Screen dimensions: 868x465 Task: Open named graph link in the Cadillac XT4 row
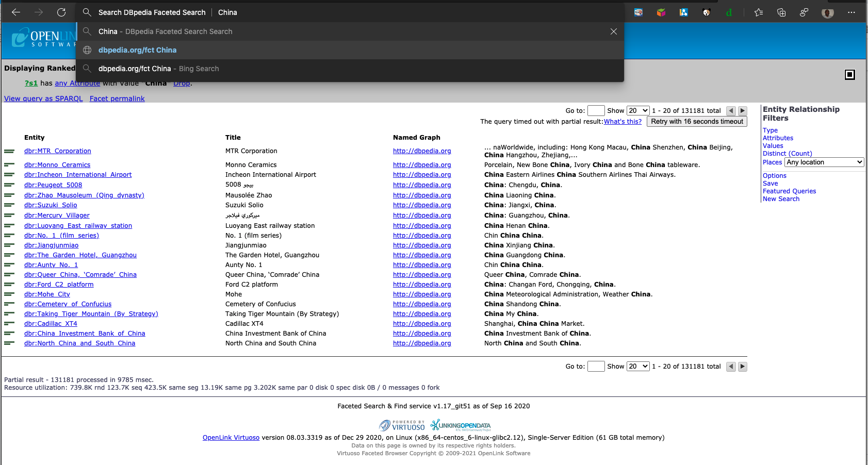pos(422,324)
